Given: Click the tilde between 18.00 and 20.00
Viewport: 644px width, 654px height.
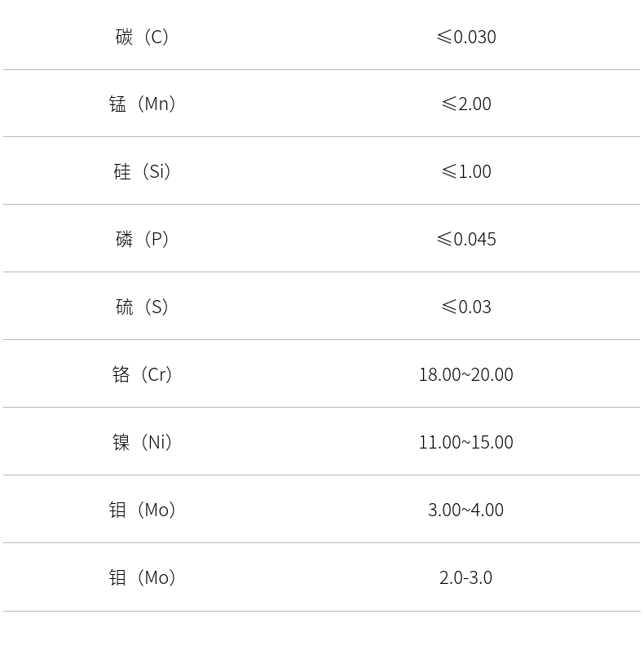Looking at the screenshot, I should 466,375.
